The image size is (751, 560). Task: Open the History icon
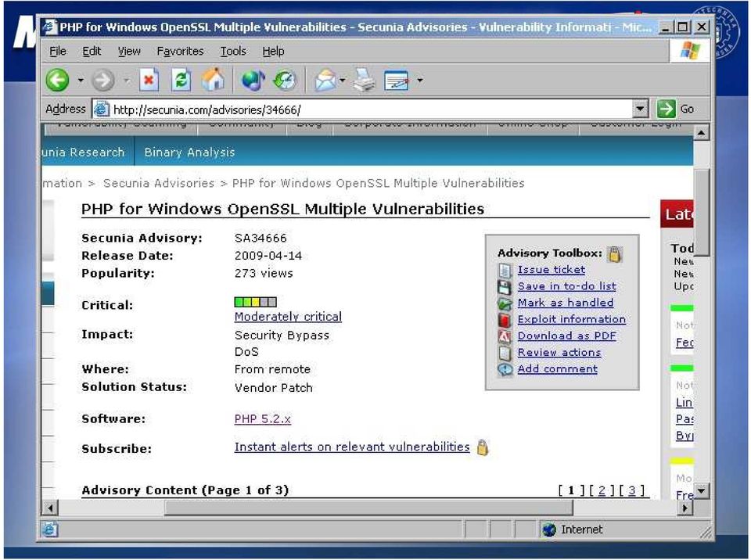click(x=285, y=80)
